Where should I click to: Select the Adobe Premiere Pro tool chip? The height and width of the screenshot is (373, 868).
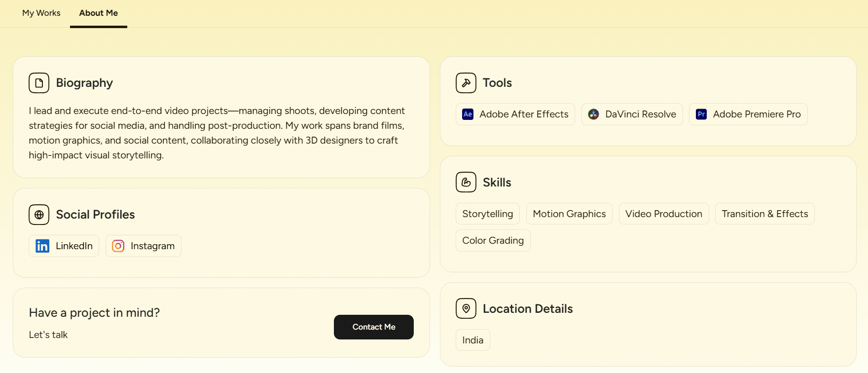748,114
